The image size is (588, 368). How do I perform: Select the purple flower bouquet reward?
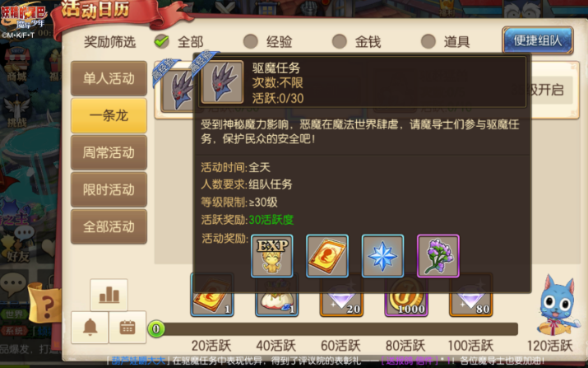pos(438,256)
